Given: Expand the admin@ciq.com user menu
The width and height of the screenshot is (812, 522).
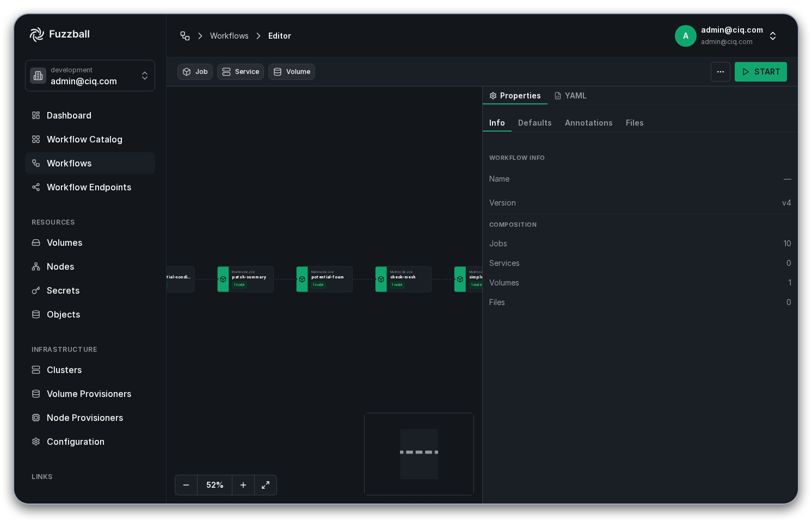Looking at the screenshot, I should click(x=772, y=36).
